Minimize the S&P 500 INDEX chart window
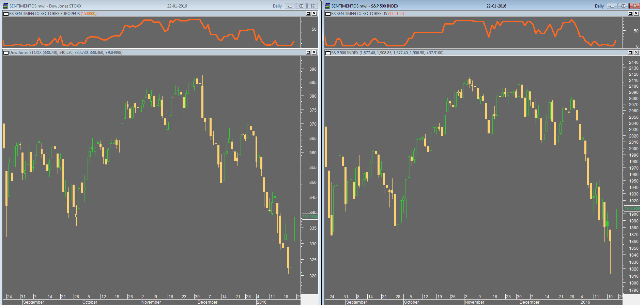 612,6
